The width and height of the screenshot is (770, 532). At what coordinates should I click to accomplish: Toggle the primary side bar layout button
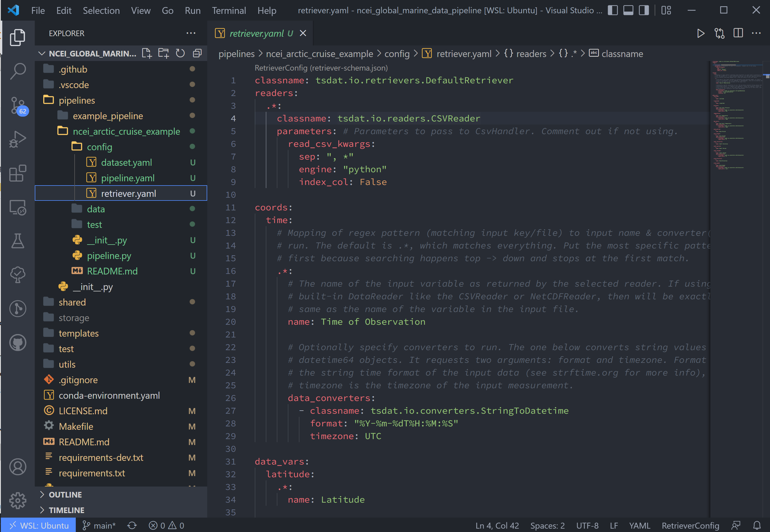613,10
